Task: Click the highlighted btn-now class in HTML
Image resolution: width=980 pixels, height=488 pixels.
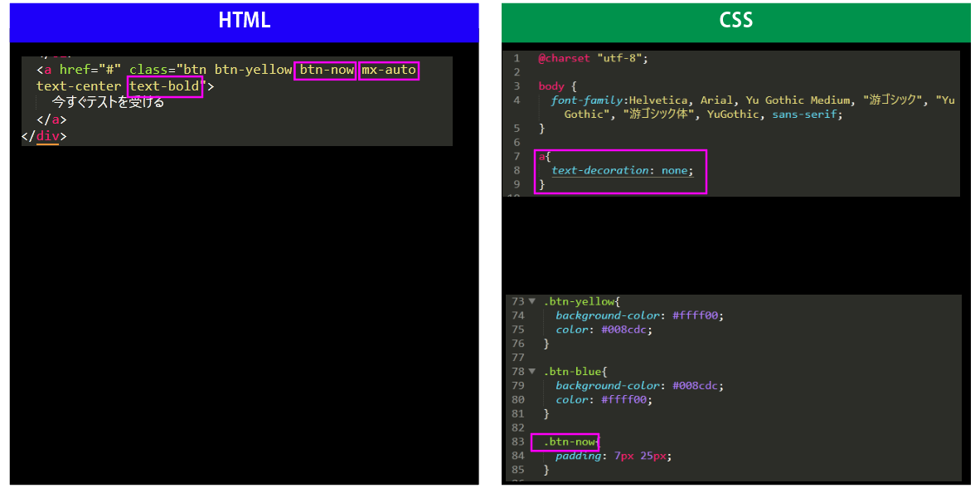Action: tap(326, 70)
